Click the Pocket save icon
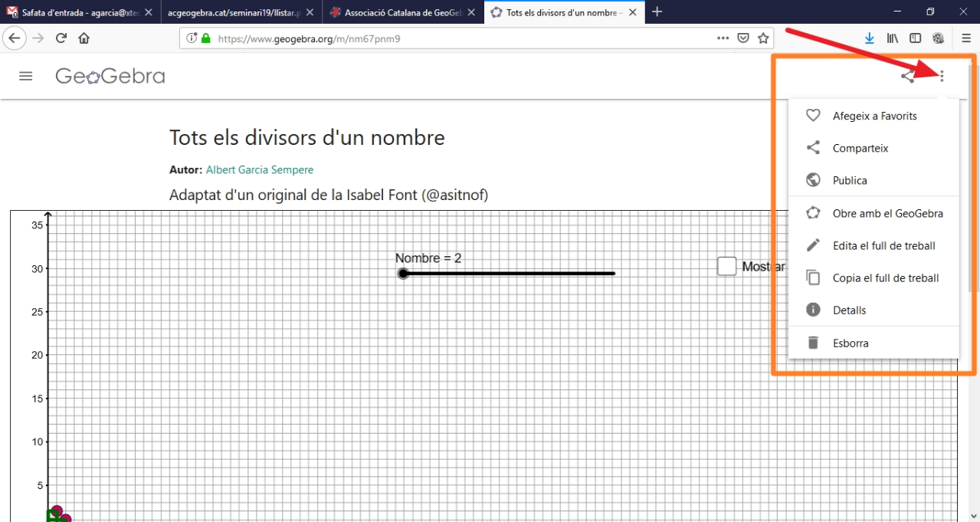This screenshot has height=522, width=980. pyautogui.click(x=743, y=38)
